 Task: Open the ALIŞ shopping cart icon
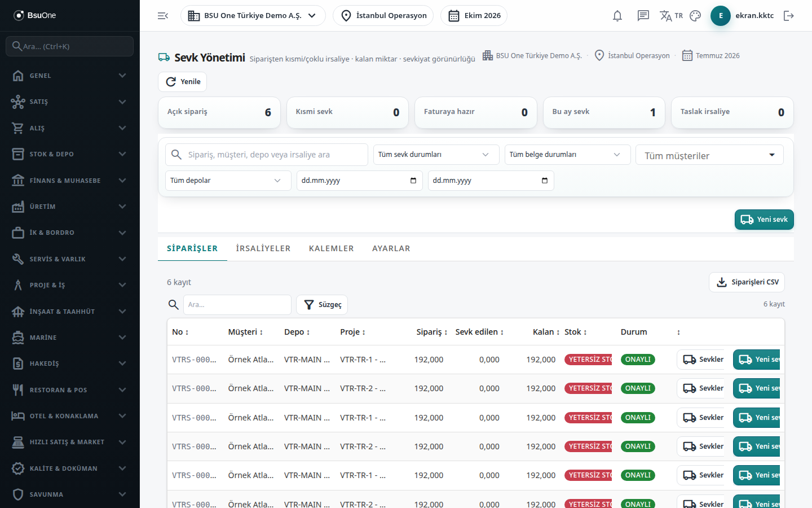pyautogui.click(x=18, y=128)
